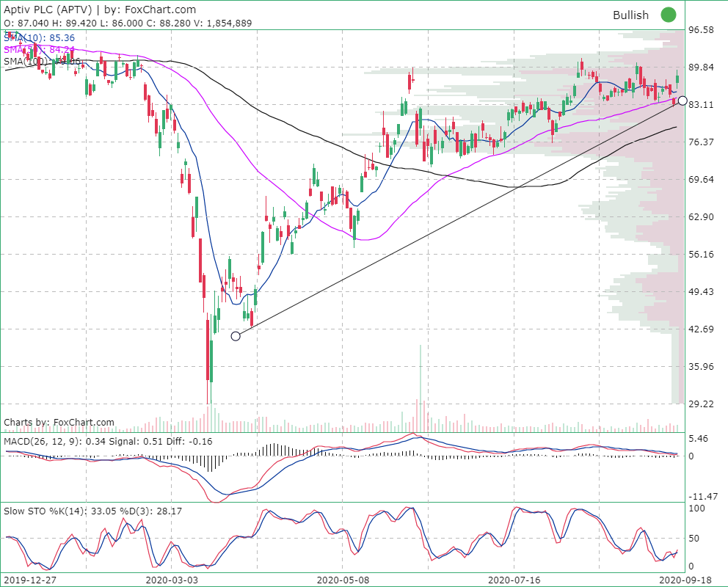Click the 49.43 price axis label

point(701,291)
